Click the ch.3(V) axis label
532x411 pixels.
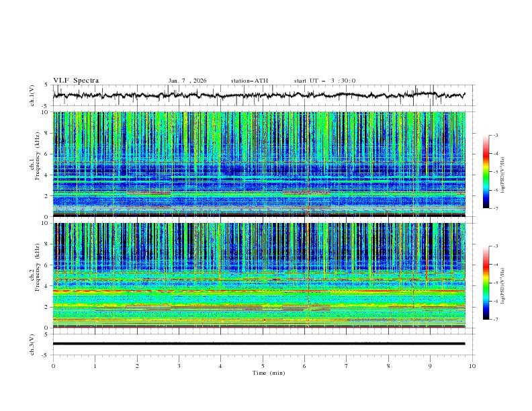(x=33, y=345)
